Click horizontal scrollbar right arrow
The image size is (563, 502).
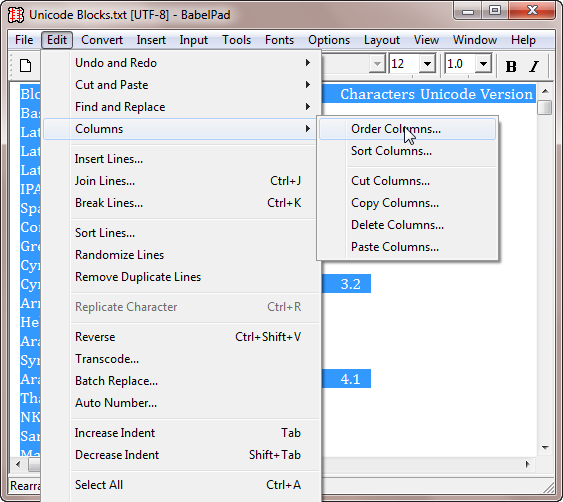pos(527,464)
